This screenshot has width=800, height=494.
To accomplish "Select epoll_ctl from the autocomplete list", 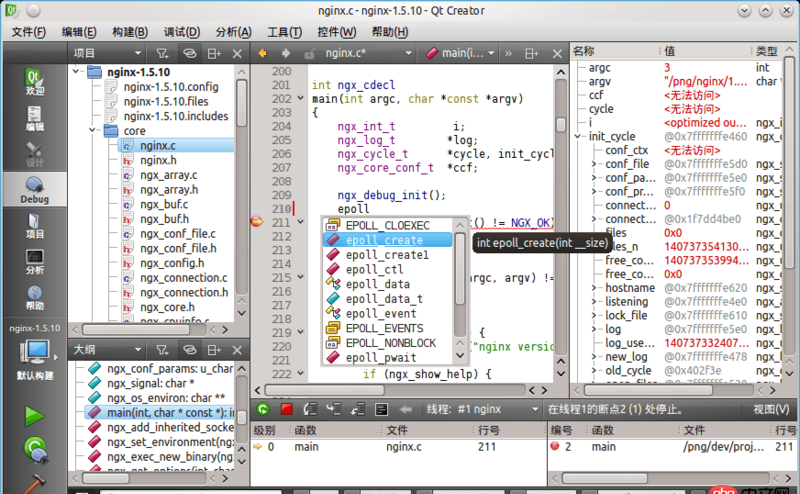I will [x=374, y=269].
